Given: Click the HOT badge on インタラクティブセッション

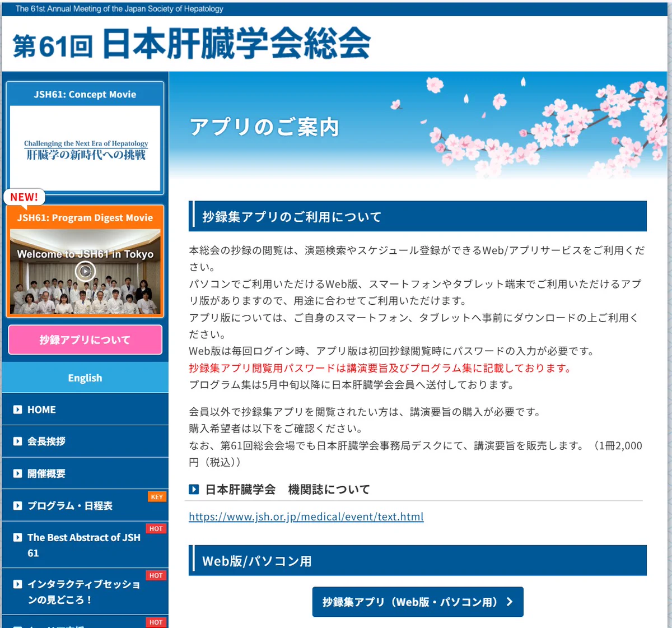Looking at the screenshot, I should point(156,575).
